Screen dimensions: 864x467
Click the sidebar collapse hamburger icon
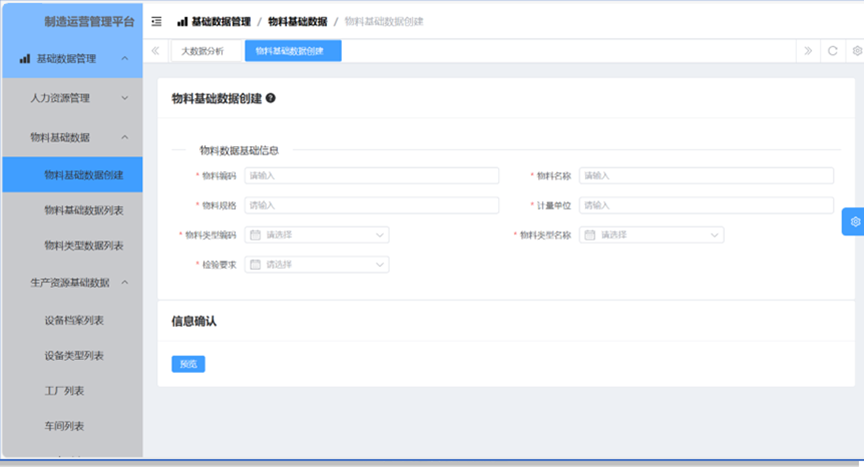coord(156,21)
